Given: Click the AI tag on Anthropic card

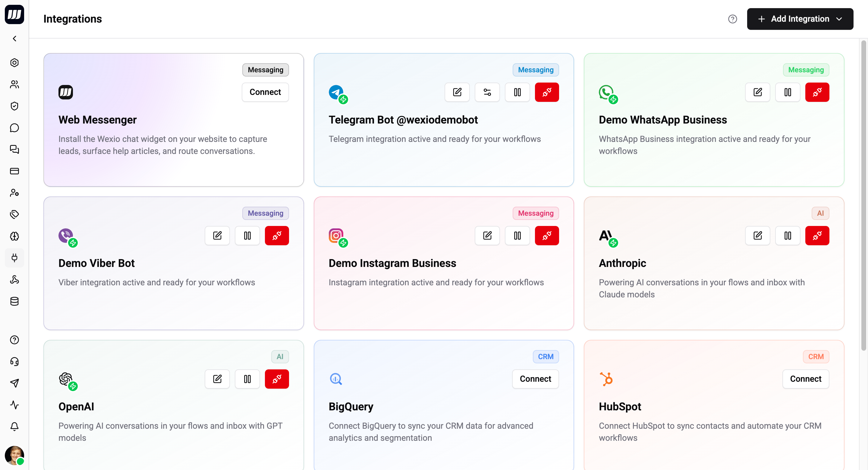Looking at the screenshot, I should tap(820, 213).
